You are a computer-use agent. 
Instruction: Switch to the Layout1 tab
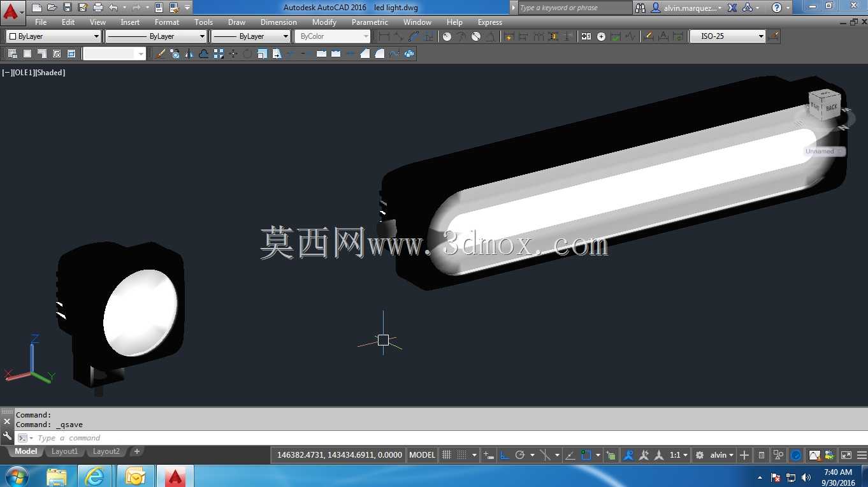(64, 451)
